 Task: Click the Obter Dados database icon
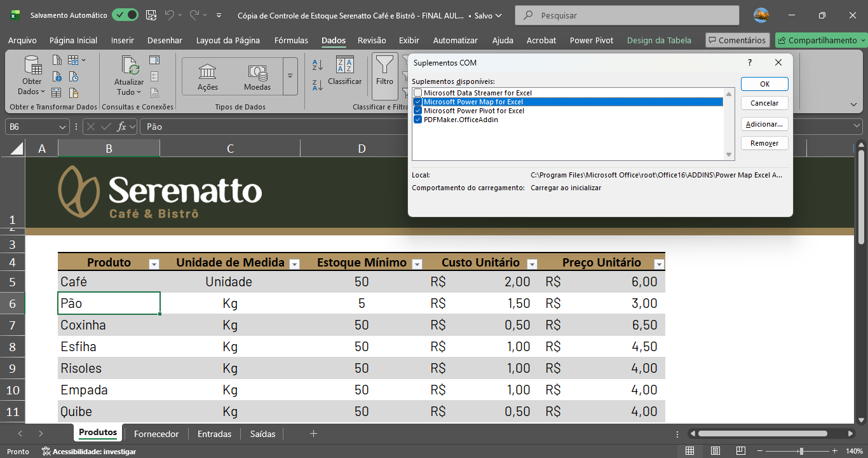coord(32,65)
